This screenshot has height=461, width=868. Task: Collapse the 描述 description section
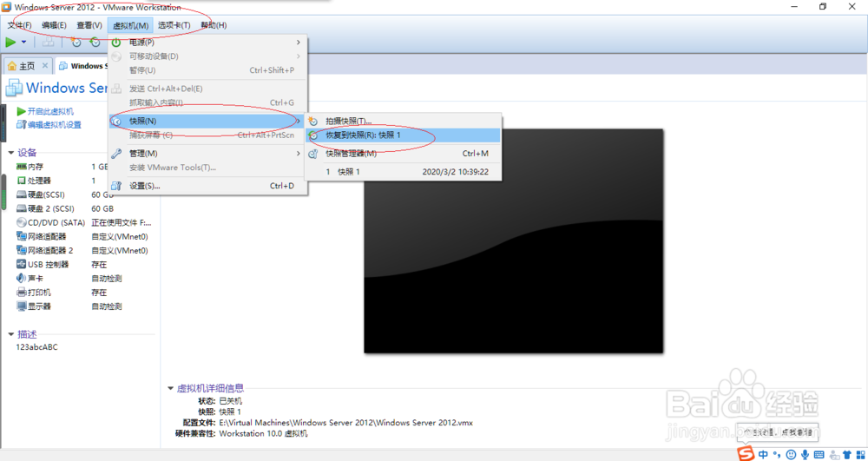(x=11, y=334)
